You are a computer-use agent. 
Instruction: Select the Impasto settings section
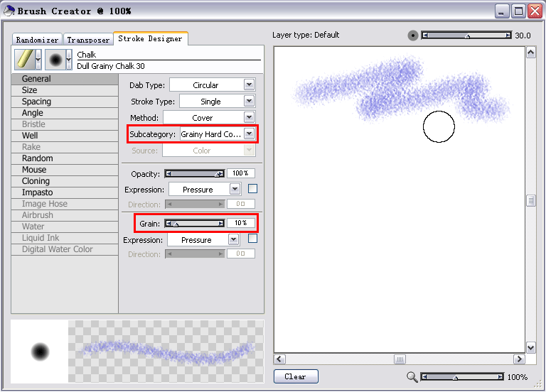(x=37, y=192)
